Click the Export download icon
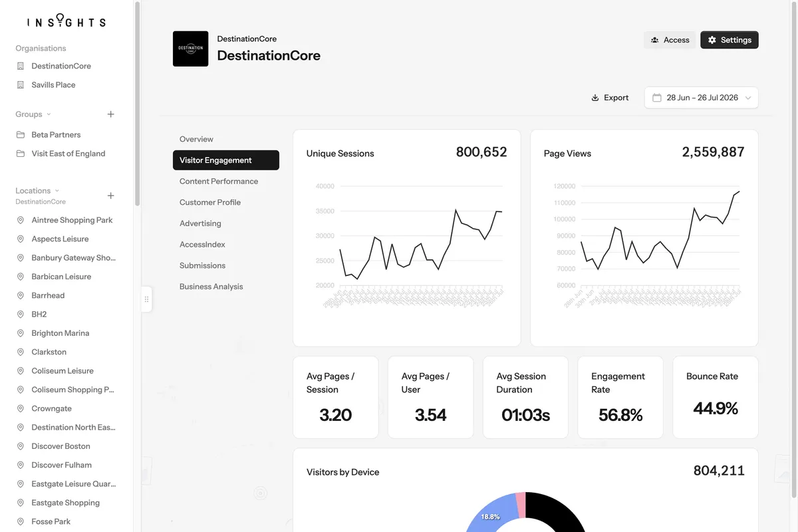The image size is (798, 532). [x=595, y=98]
